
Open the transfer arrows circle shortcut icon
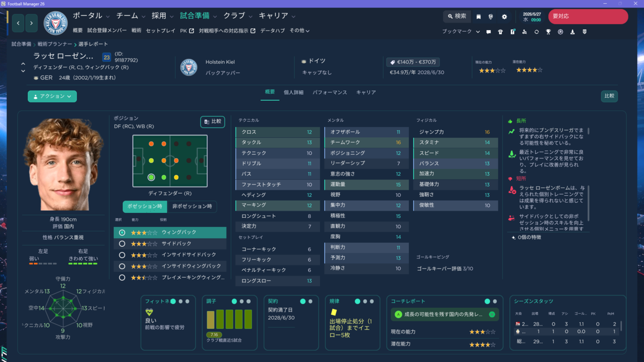click(536, 32)
